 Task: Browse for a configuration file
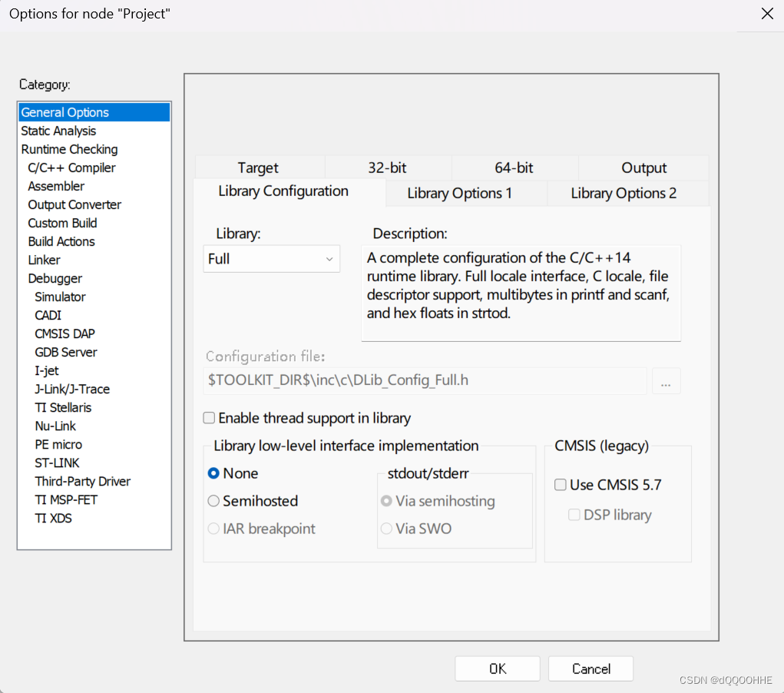click(667, 380)
